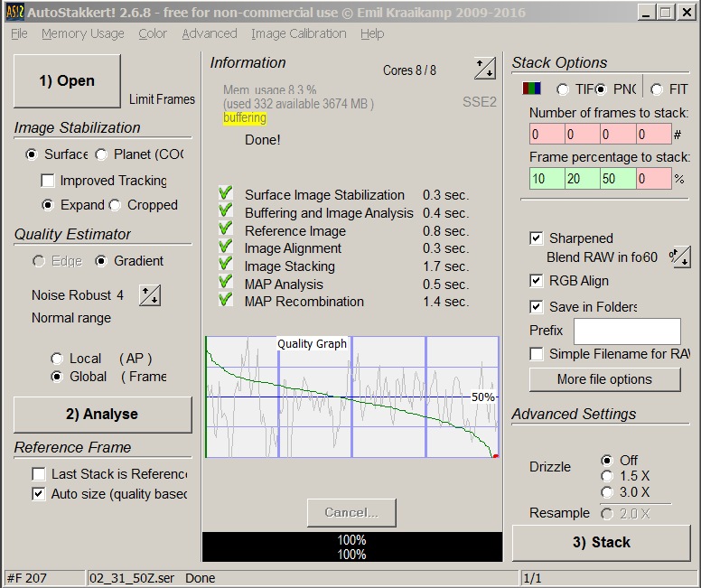The width and height of the screenshot is (701, 588).
Task: Open the Help menu
Action: point(372,33)
